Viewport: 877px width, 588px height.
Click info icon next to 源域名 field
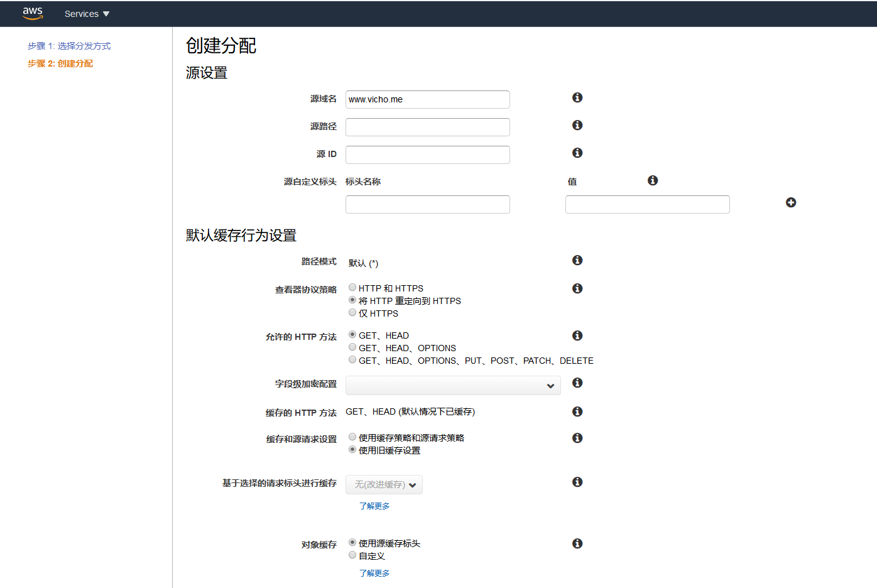(577, 97)
